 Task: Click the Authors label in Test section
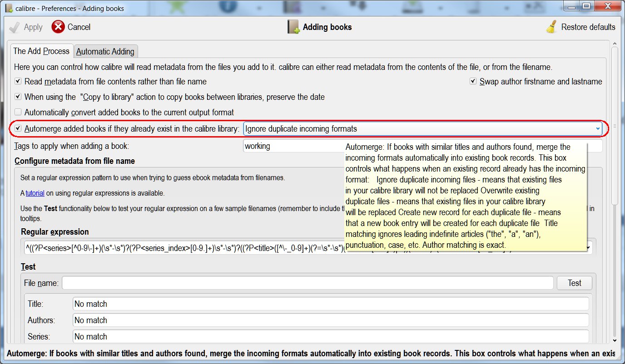tap(41, 320)
